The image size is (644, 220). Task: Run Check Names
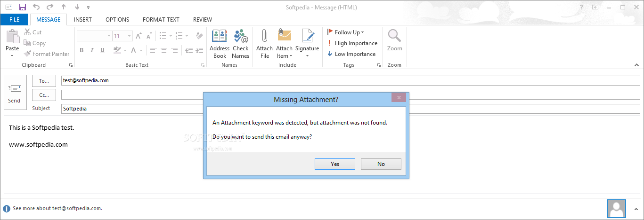coord(240,44)
